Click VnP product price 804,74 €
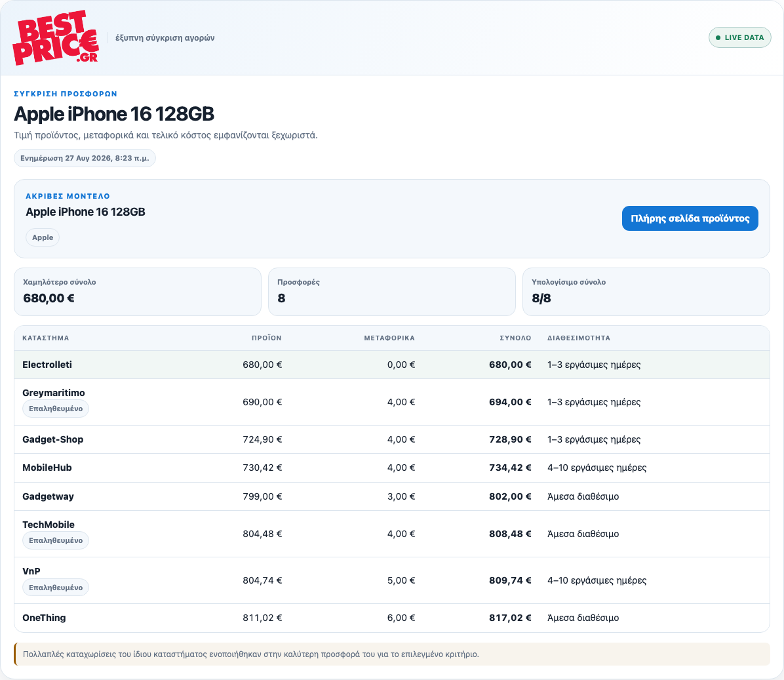The image size is (784, 680). point(262,580)
